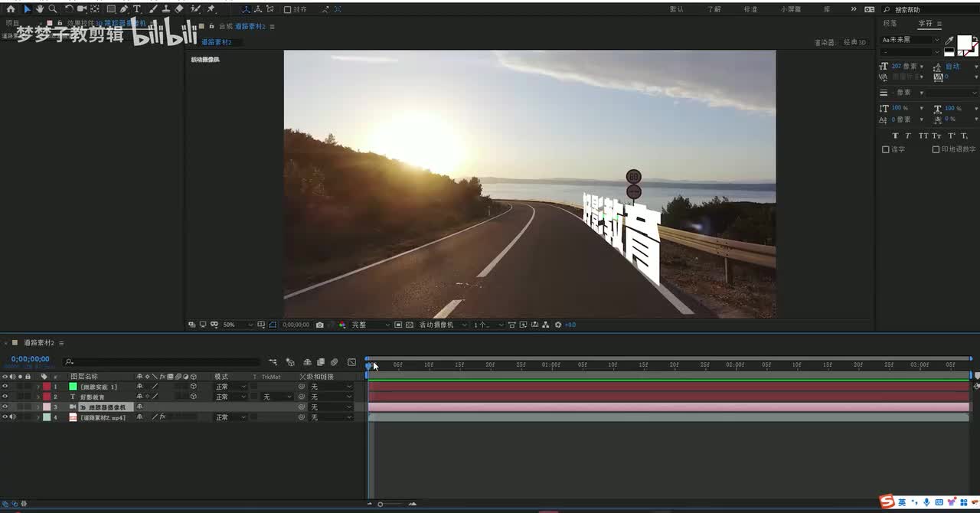Click layer 1 red label color swatch
This screenshot has width=980, height=513.
tap(46, 387)
